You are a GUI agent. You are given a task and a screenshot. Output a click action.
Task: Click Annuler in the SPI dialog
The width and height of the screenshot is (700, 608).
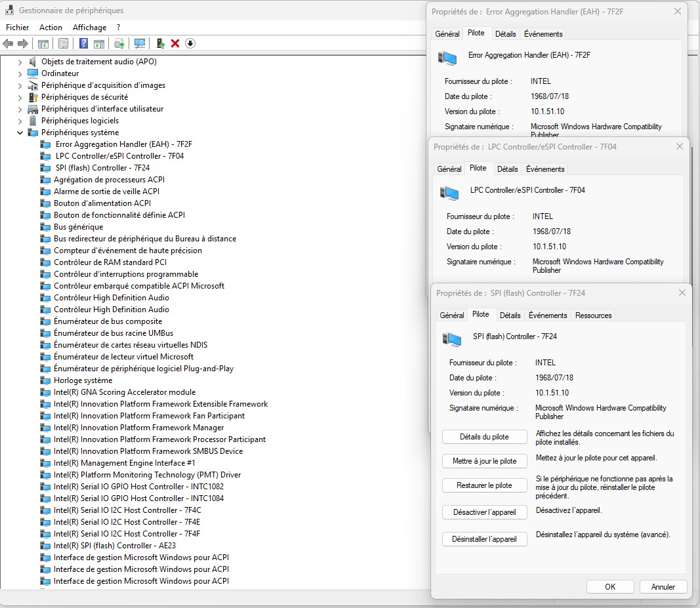pos(663,587)
